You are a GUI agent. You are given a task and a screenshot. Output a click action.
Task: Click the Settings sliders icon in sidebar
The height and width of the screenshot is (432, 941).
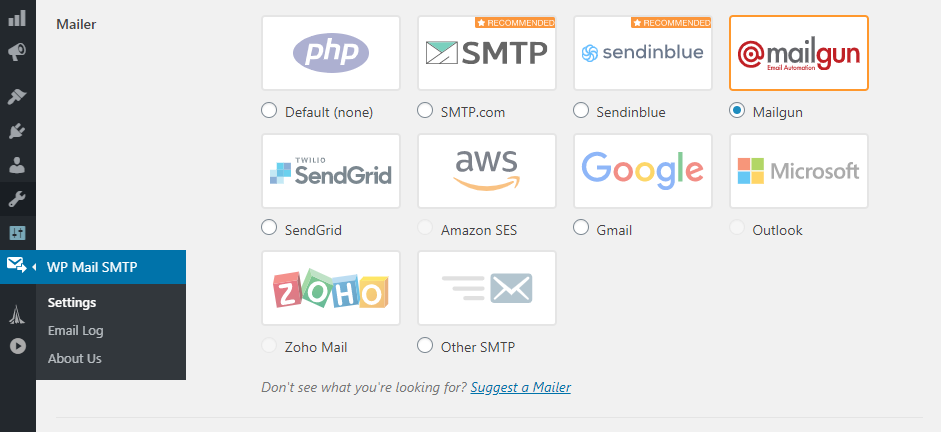click(17, 233)
